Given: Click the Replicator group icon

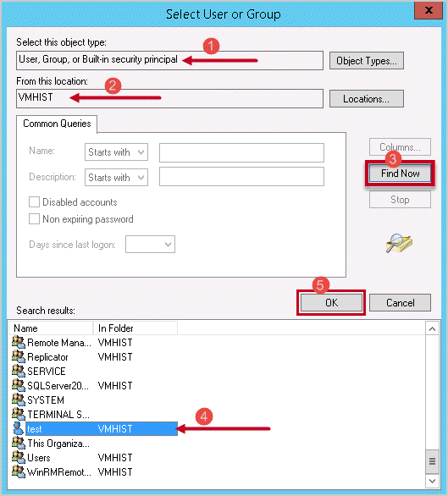Looking at the screenshot, I should (x=19, y=356).
